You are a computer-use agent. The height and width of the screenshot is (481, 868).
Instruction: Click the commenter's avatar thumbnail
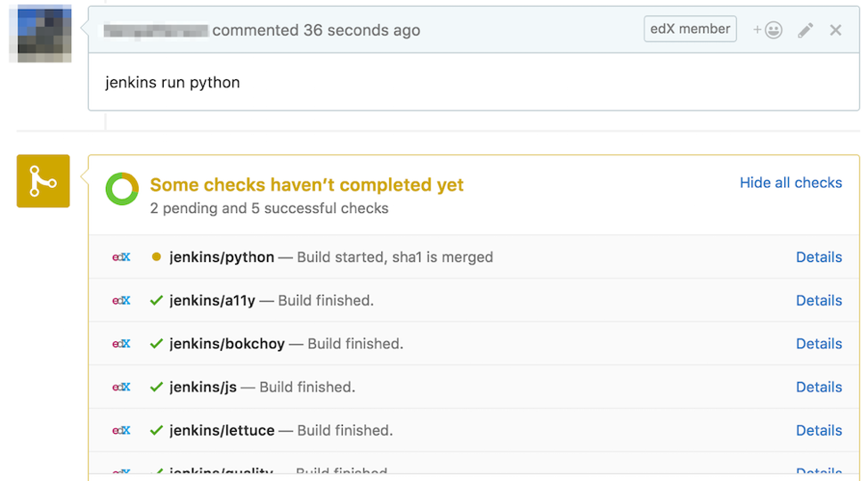coord(41,34)
